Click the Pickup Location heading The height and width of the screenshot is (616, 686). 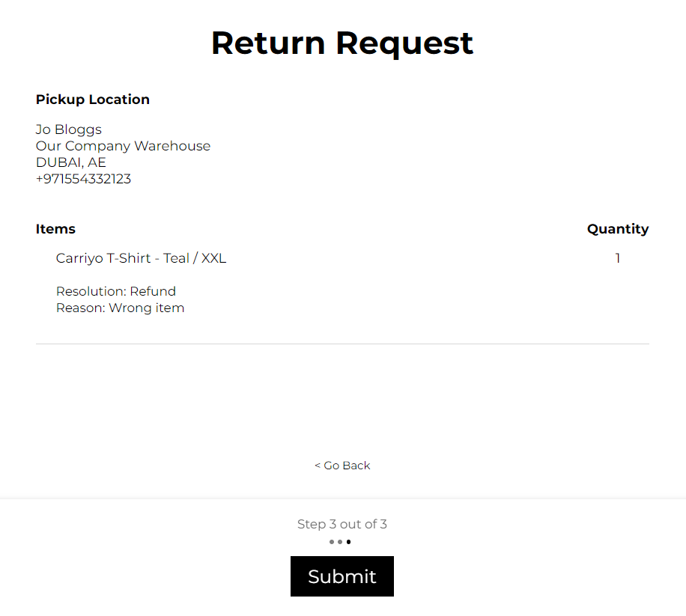tap(93, 100)
